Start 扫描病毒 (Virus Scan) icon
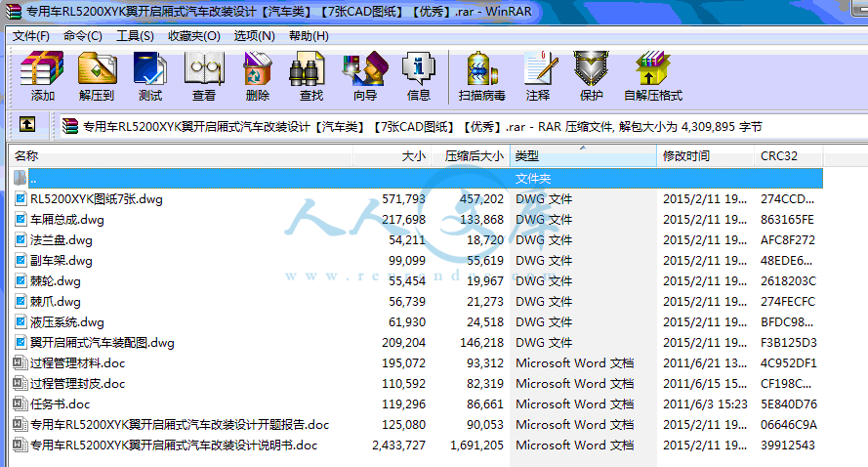 [x=482, y=68]
